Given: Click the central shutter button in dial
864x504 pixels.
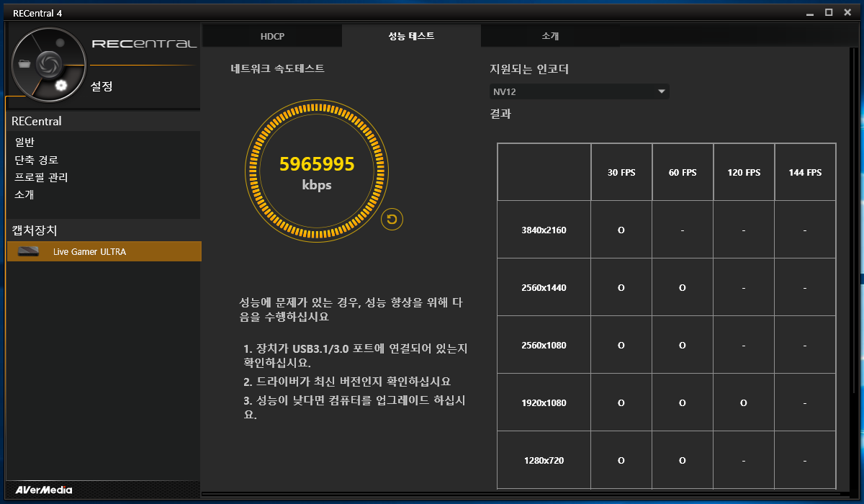Looking at the screenshot, I should [x=49, y=63].
